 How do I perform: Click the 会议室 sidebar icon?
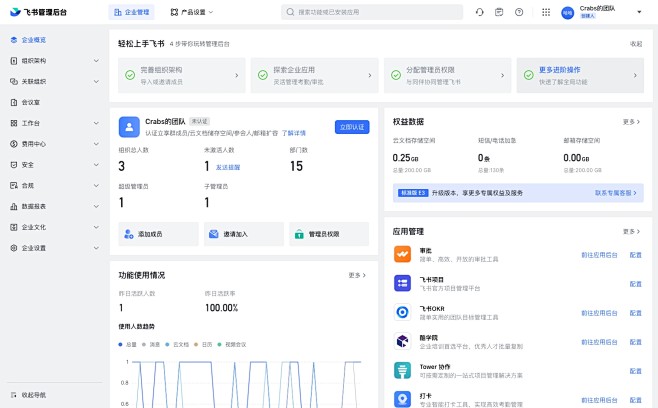(14, 102)
